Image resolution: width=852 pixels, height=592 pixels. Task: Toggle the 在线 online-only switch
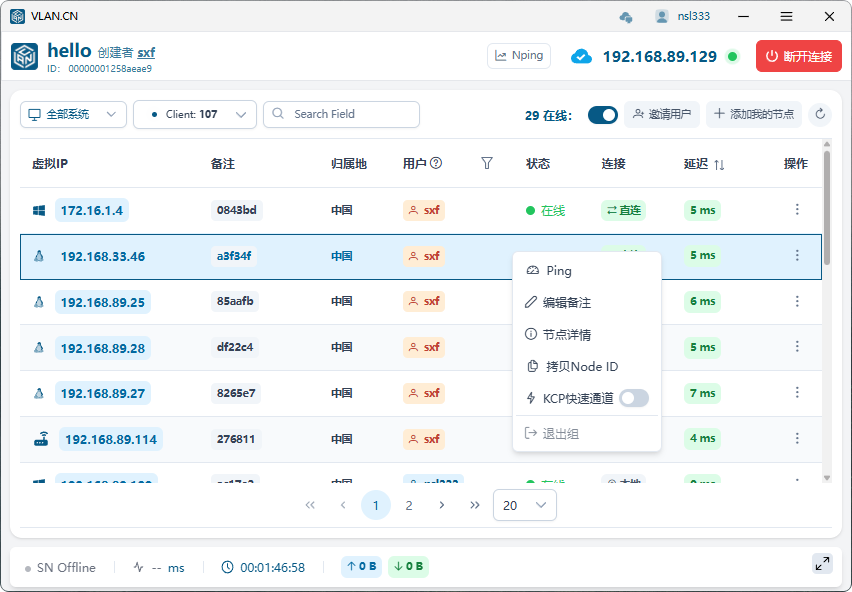pyautogui.click(x=603, y=115)
